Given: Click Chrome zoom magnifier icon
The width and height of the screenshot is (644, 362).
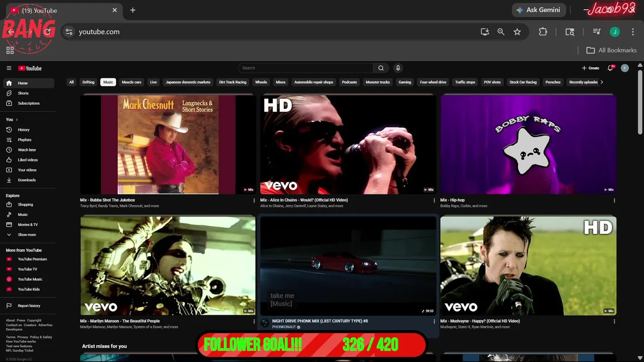Looking at the screenshot, I should tap(501, 32).
